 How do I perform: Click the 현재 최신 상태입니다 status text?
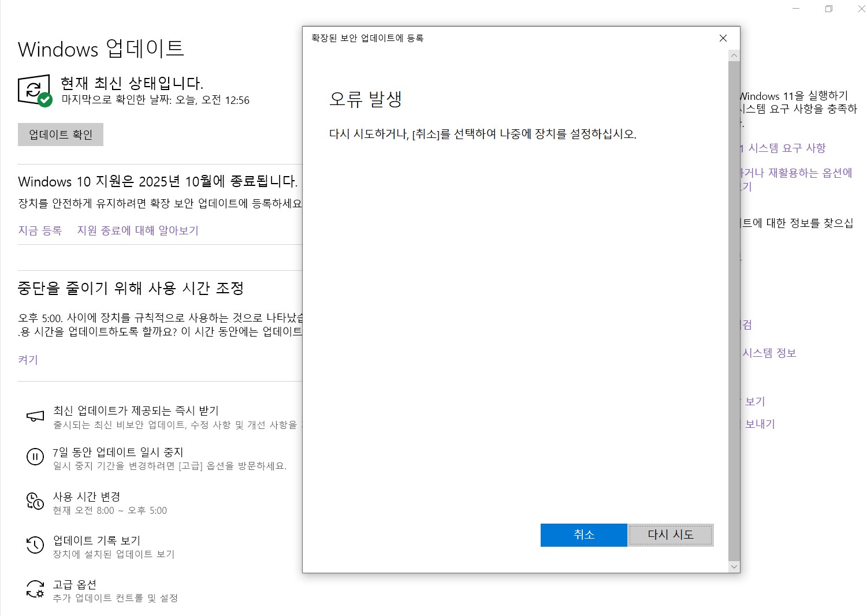tap(132, 83)
